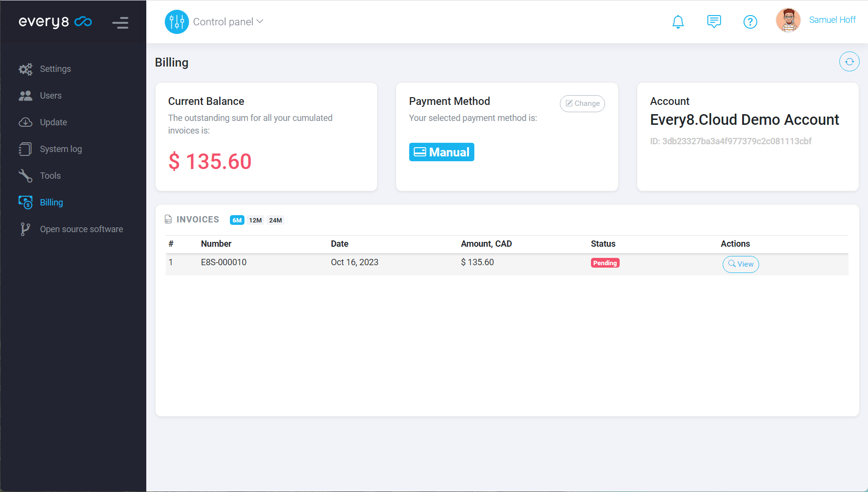
Task: Open the Tools section
Action: point(50,175)
